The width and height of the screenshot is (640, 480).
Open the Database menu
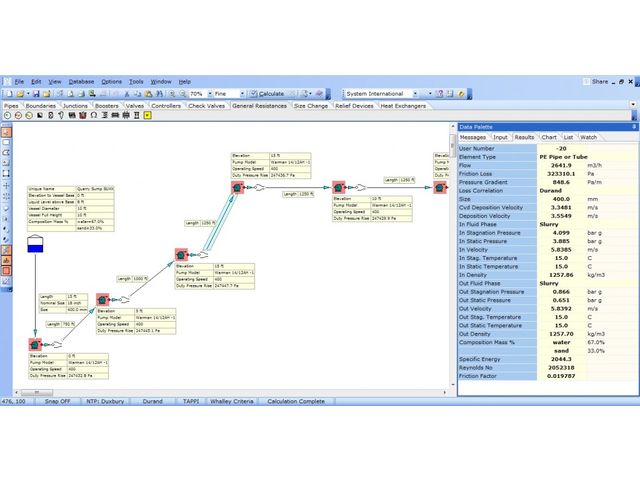81,81
